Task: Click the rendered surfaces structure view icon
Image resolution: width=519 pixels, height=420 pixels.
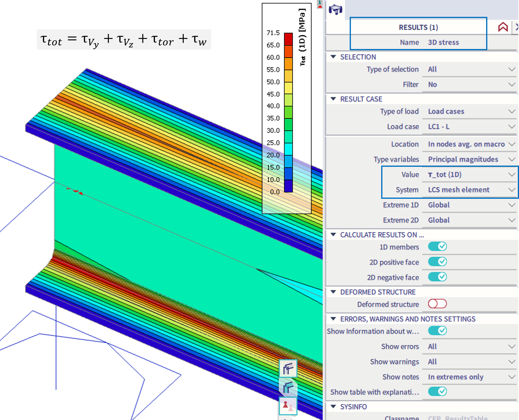Action: (288, 387)
